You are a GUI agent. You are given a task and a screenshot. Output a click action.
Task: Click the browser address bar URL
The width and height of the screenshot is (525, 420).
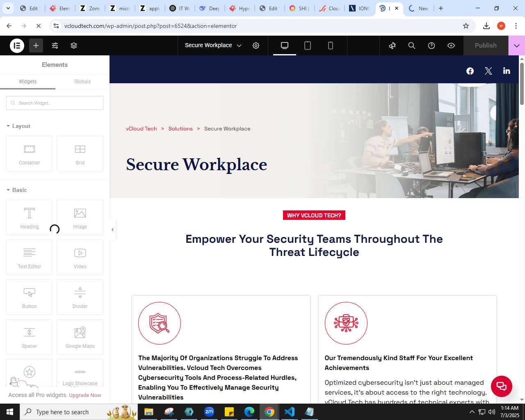tap(151, 26)
